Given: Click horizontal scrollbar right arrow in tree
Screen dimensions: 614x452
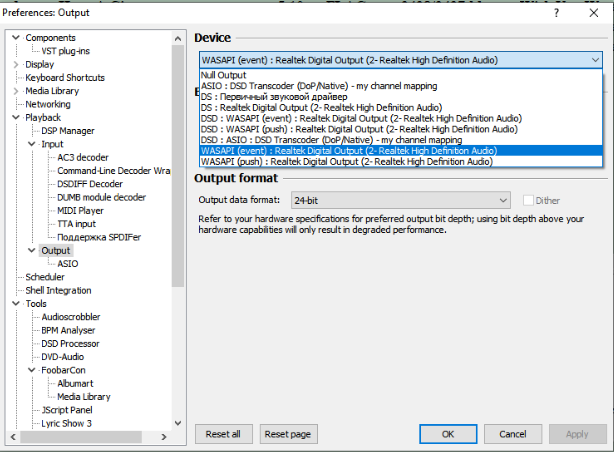Looking at the screenshot, I should click(164, 437).
